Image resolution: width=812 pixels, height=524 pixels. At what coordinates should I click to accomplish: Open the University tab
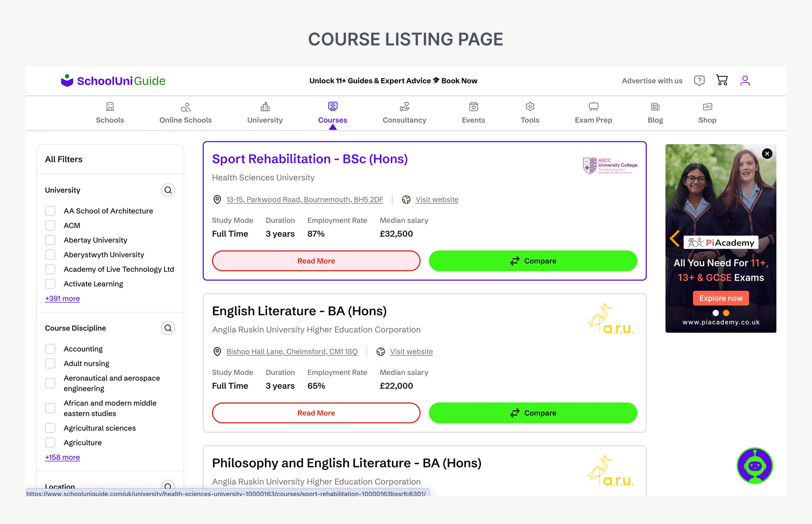[x=265, y=113]
